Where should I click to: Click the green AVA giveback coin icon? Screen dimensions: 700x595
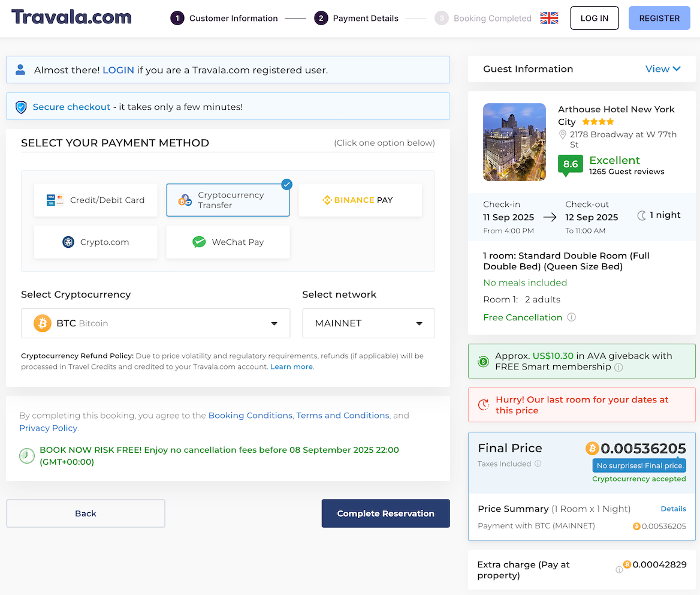[x=483, y=361]
